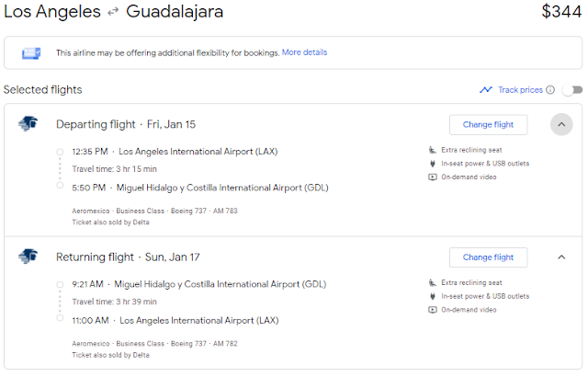Click returning flight in-seat power outlet icon

tap(433, 296)
